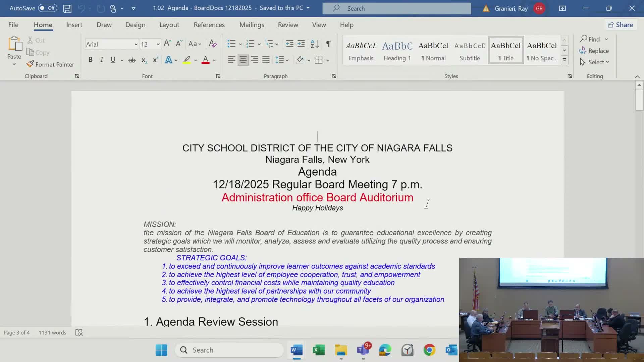
Task: Switch to the References ribbon tab
Action: (209, 24)
